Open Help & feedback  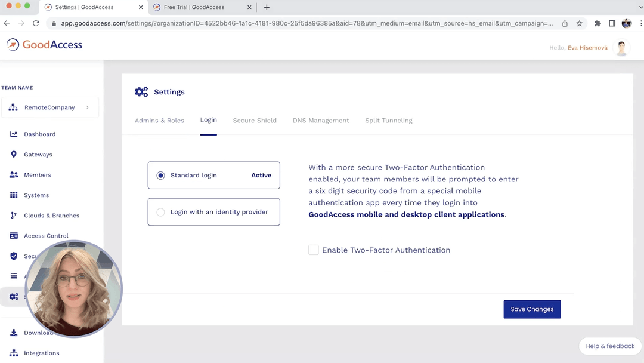click(610, 346)
